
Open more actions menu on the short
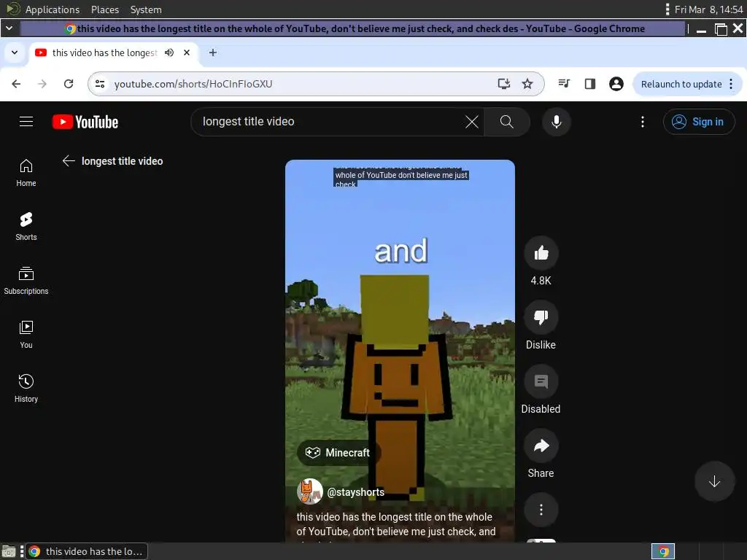click(x=541, y=510)
